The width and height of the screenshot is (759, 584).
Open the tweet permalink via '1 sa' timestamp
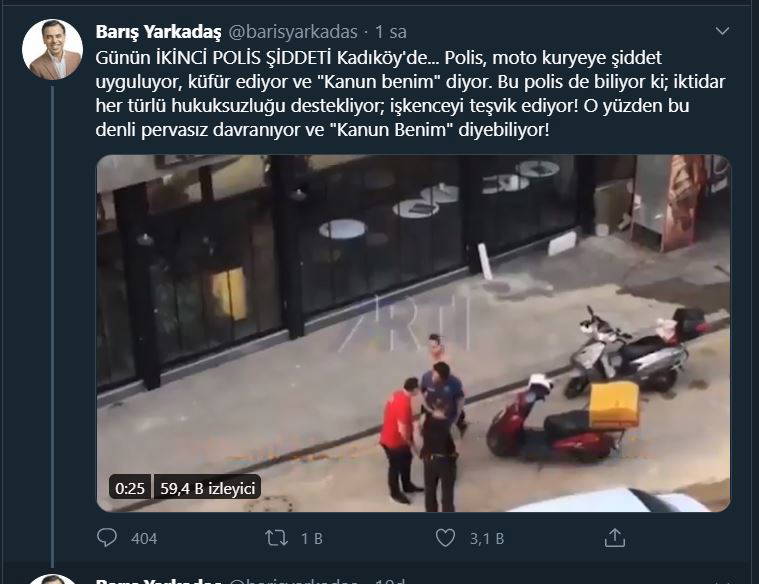(391, 32)
